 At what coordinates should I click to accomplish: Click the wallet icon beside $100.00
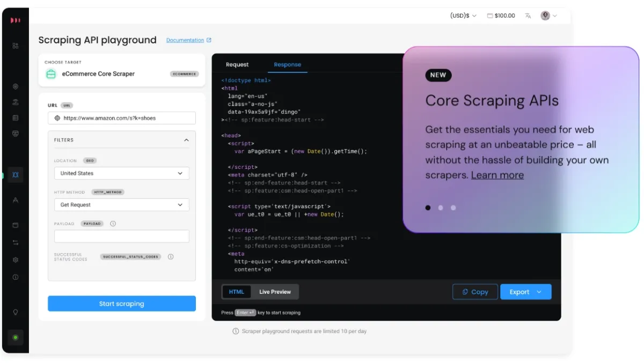tap(490, 16)
